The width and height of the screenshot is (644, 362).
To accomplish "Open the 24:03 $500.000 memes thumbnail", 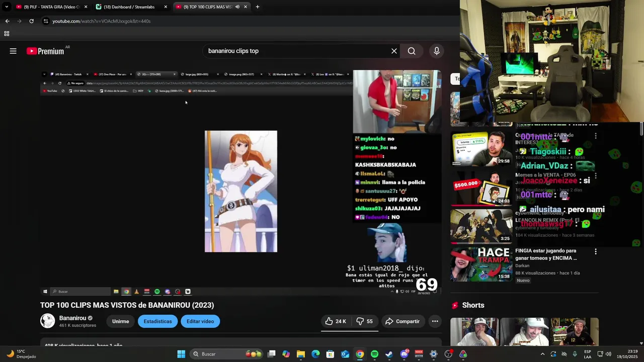I will (480, 189).
